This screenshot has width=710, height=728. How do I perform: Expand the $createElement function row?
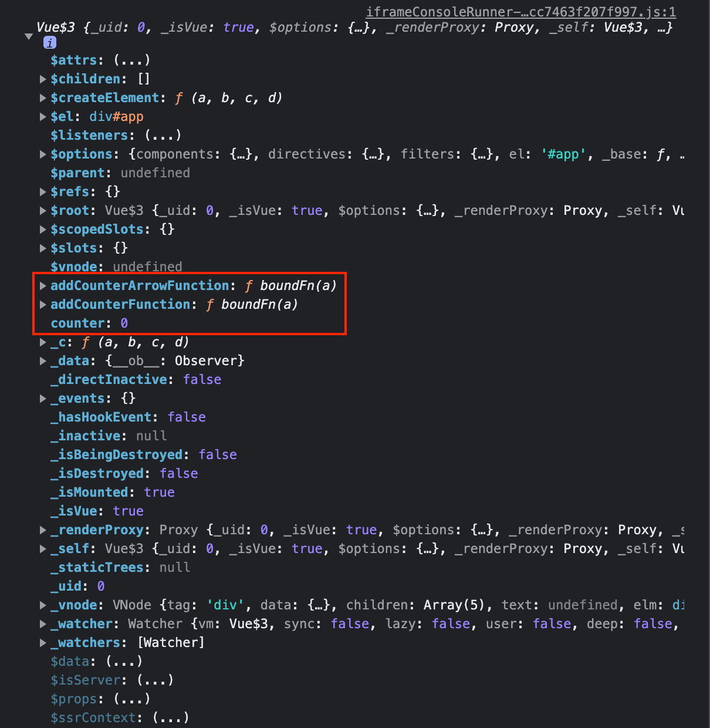coord(43,97)
